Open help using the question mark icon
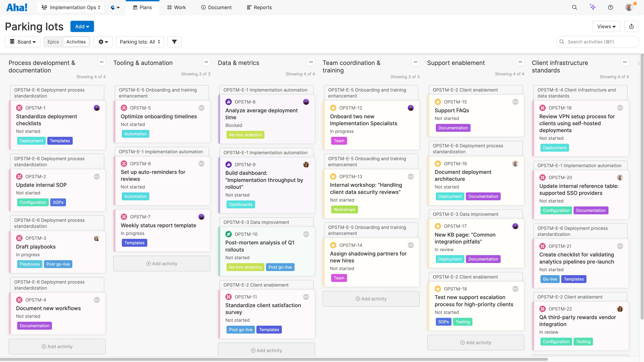Screen dimensions: 644x362 click(x=610, y=7)
